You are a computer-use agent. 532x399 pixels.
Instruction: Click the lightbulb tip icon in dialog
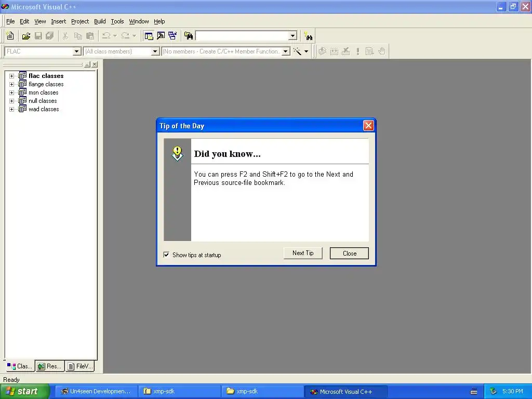[177, 153]
